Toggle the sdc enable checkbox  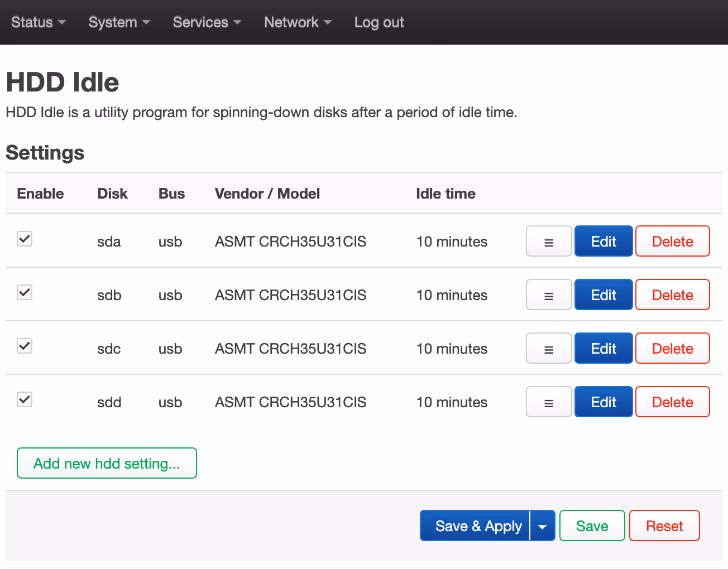(x=25, y=346)
